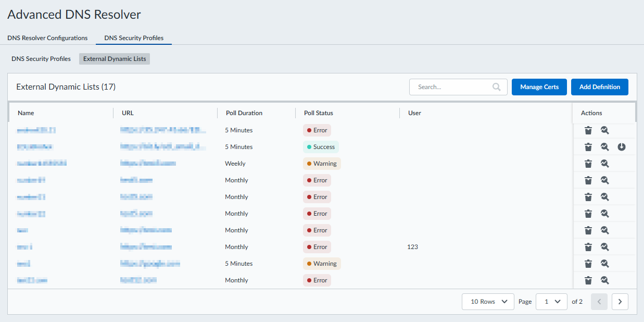Screen dimensions: 644x322
Task: Open the DNS Security Profiles sub-tab
Action: (41, 59)
